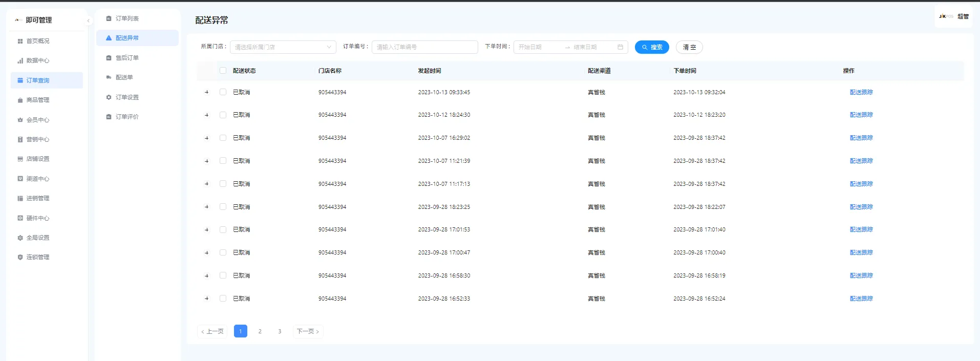Screen dimensions: 980x361
Task: Expand the row dated 2023-09-28 16:52:33
Action: pos(207,299)
